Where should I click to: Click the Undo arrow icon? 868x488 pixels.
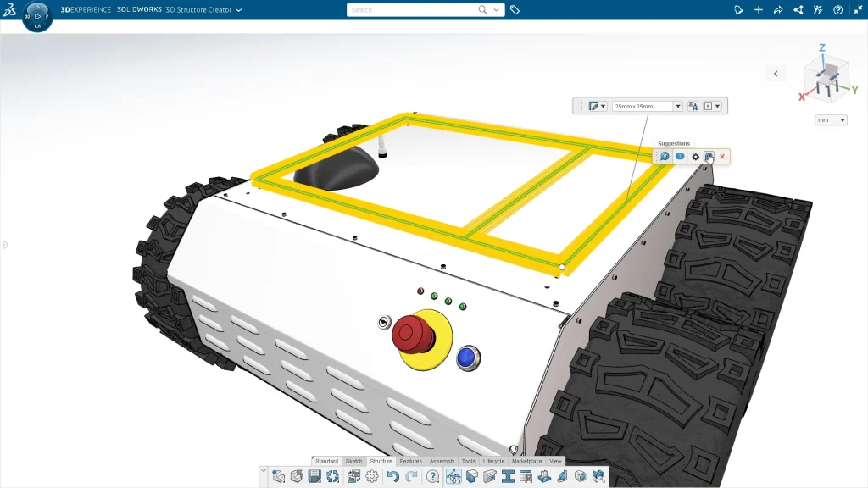click(393, 477)
